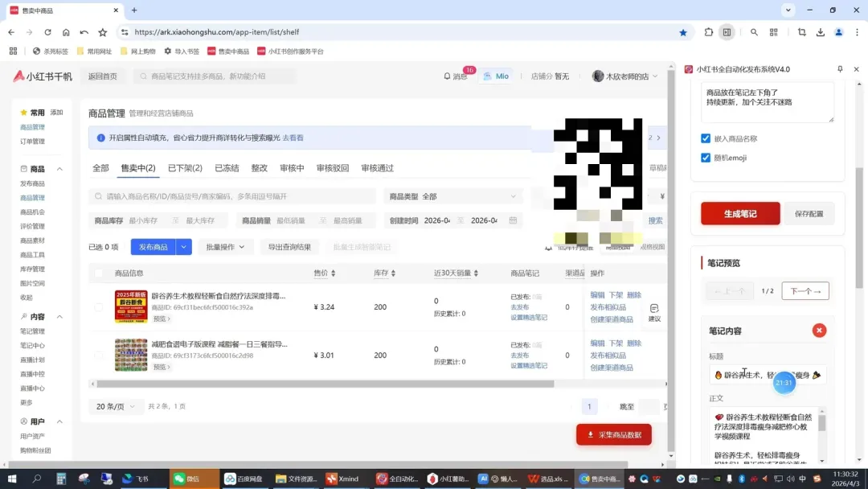The image size is (868, 489).
Task: Click the 采集商品数据 button
Action: 614,435
